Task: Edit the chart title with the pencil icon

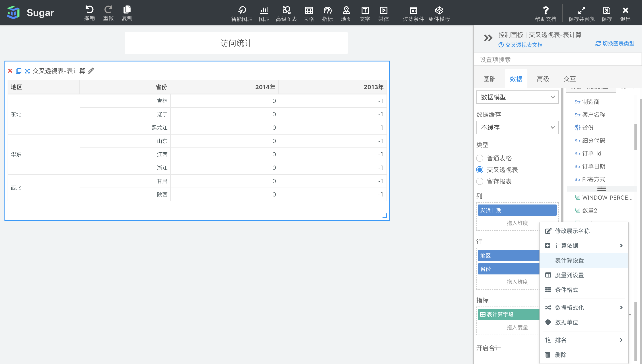Action: point(91,71)
